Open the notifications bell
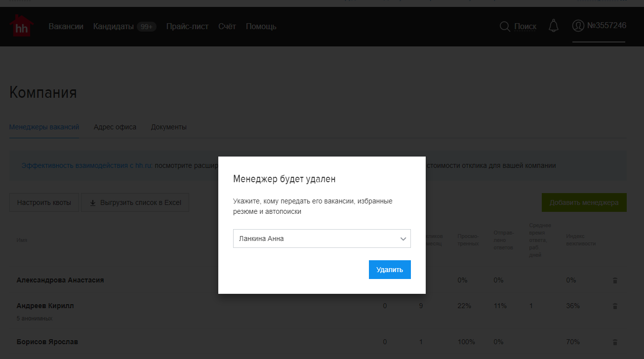Viewport: 644px width, 359px height. tap(554, 26)
